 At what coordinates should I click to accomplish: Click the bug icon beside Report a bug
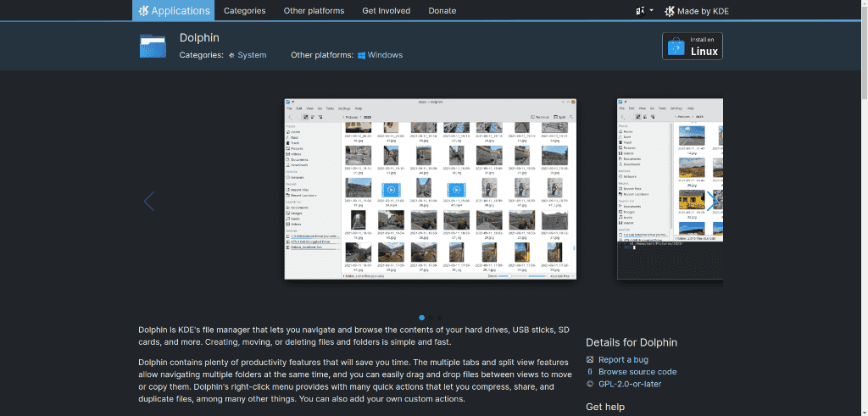590,360
